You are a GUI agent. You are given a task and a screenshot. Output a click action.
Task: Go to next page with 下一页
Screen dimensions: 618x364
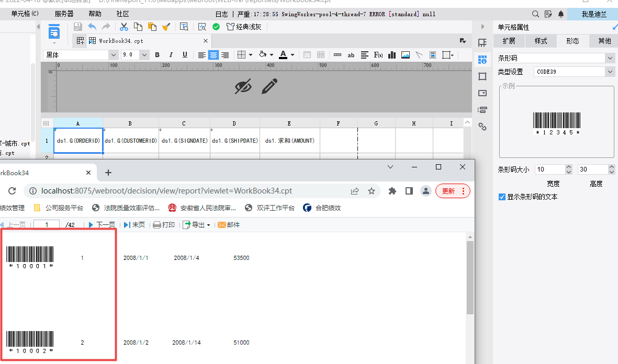click(x=102, y=224)
